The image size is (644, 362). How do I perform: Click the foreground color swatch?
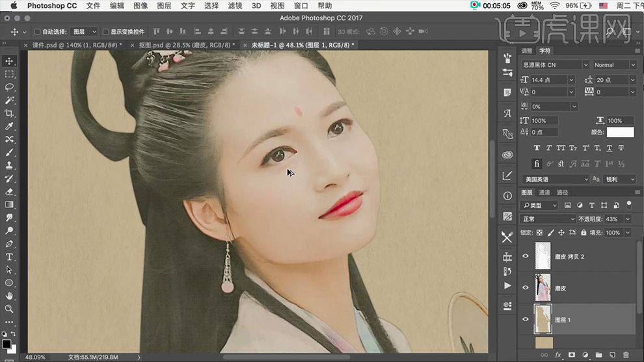[x=6, y=344]
